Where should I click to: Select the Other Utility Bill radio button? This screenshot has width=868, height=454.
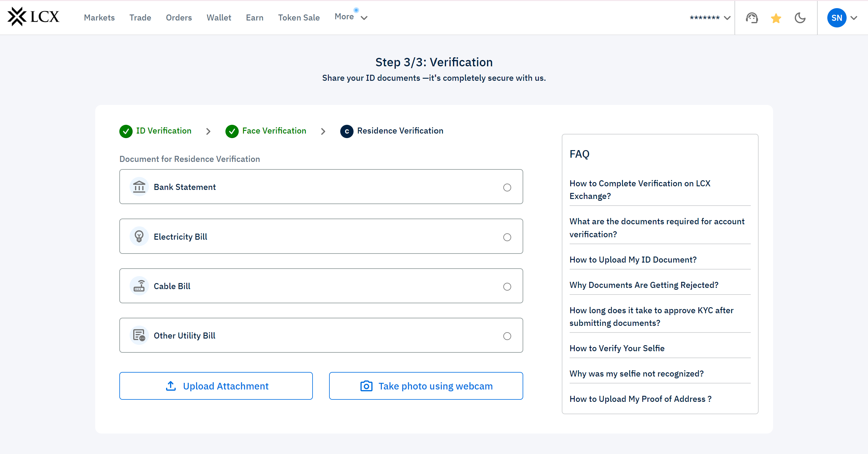tap(507, 336)
